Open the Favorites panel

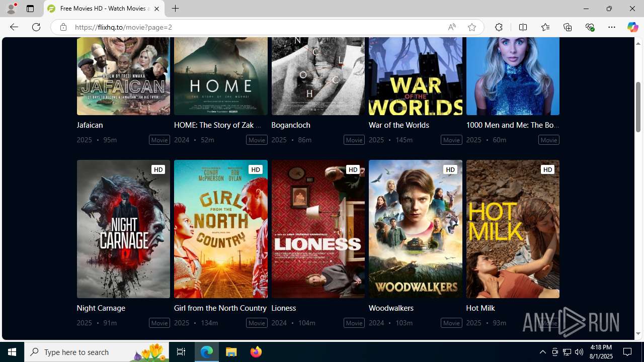coord(545,27)
